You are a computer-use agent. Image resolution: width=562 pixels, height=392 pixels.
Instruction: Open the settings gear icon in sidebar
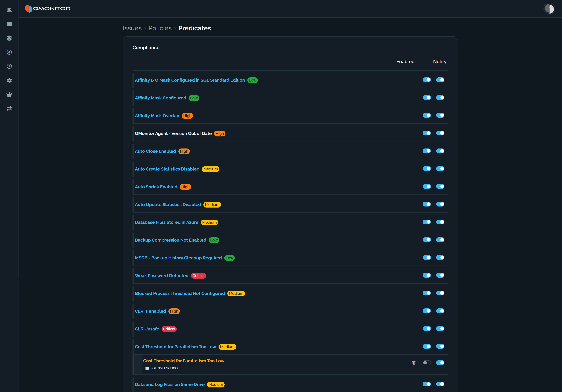tap(9, 80)
